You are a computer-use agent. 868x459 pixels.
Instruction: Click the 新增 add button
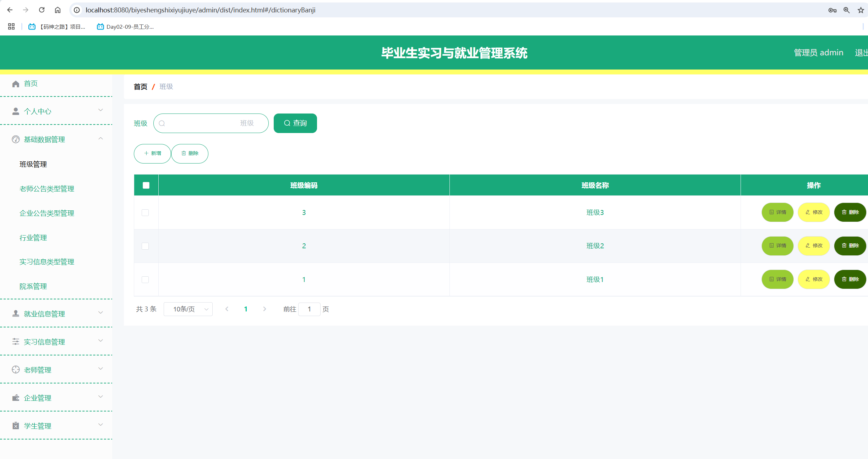(152, 154)
